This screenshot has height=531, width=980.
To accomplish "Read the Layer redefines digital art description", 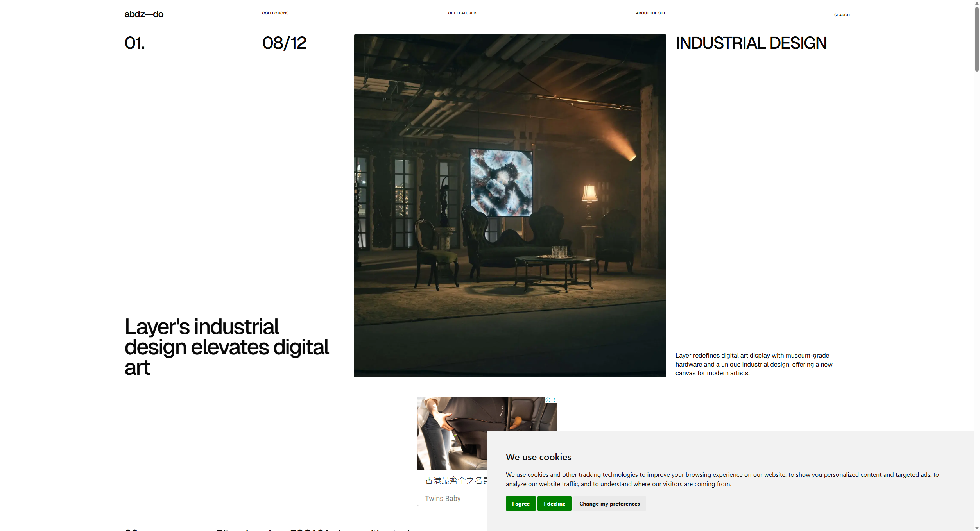I will tap(754, 364).
